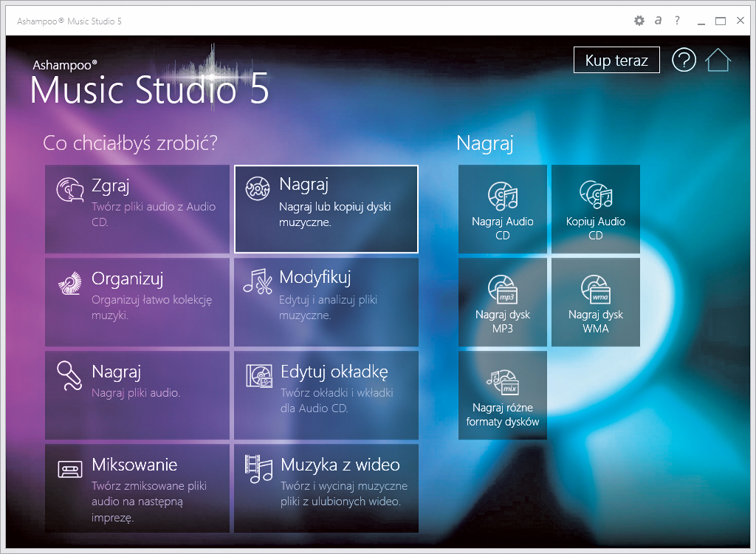This screenshot has width=756, height=554.
Task: Open help with the question mark circle
Action: point(684,61)
